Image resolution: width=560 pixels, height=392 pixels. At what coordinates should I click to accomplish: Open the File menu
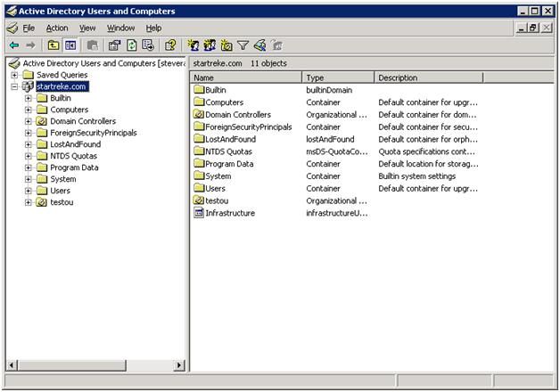coord(29,28)
